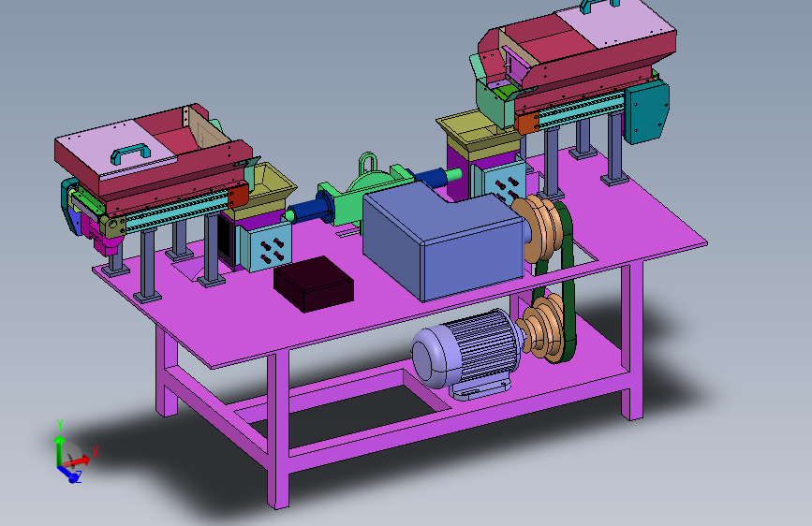812x526 pixels.
Task: Select the dark maroon box on the tabletop
Action: point(314,284)
